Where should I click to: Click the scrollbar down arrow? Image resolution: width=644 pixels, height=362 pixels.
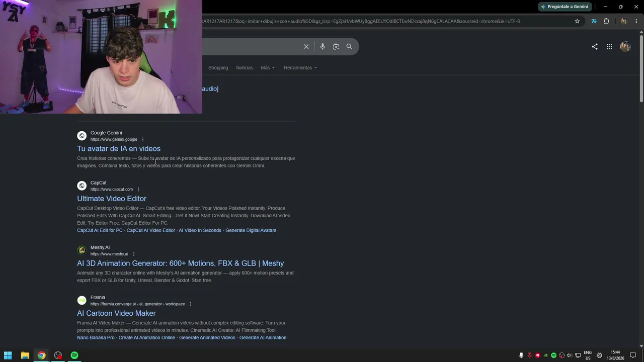641,346
